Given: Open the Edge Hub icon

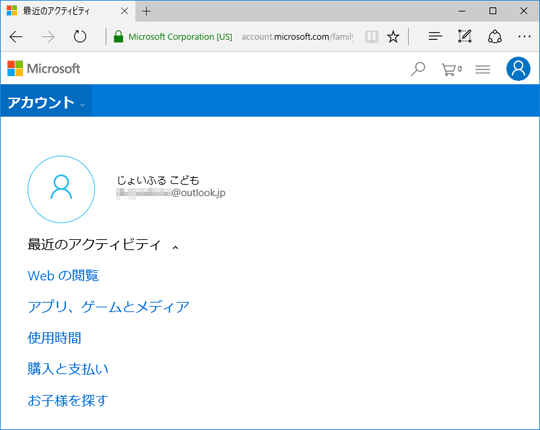Looking at the screenshot, I should pyautogui.click(x=435, y=36).
